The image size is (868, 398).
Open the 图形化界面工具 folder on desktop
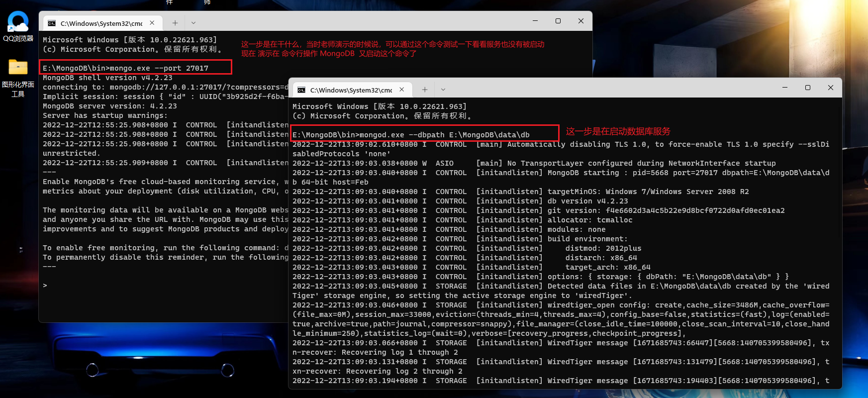click(x=18, y=78)
